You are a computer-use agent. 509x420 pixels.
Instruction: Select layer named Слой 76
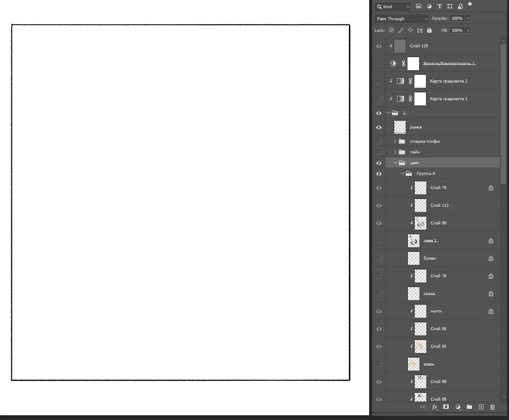(x=438, y=276)
